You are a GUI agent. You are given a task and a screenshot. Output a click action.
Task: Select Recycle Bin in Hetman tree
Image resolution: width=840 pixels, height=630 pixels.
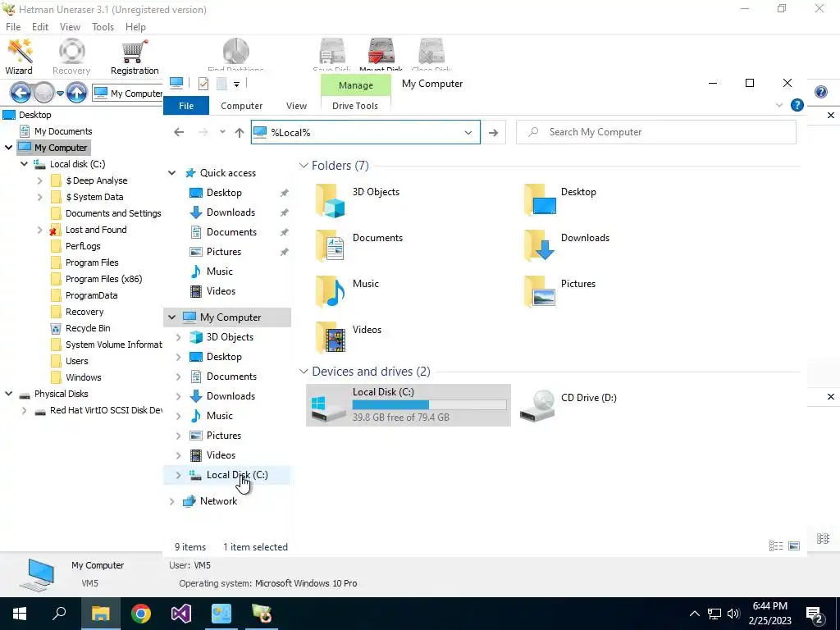[x=88, y=328]
